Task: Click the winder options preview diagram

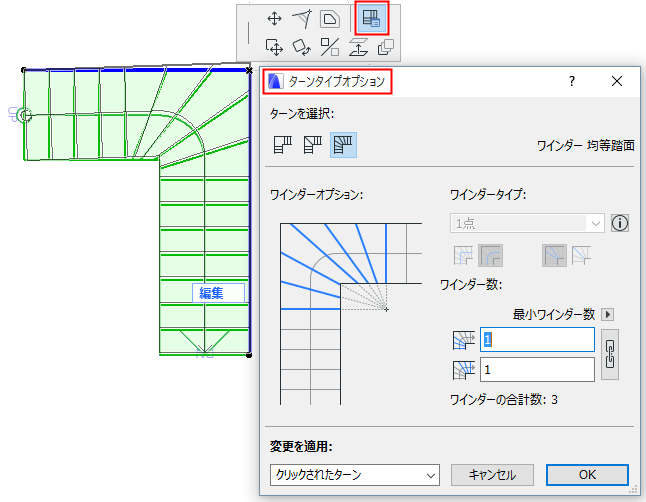Action: 351,314
